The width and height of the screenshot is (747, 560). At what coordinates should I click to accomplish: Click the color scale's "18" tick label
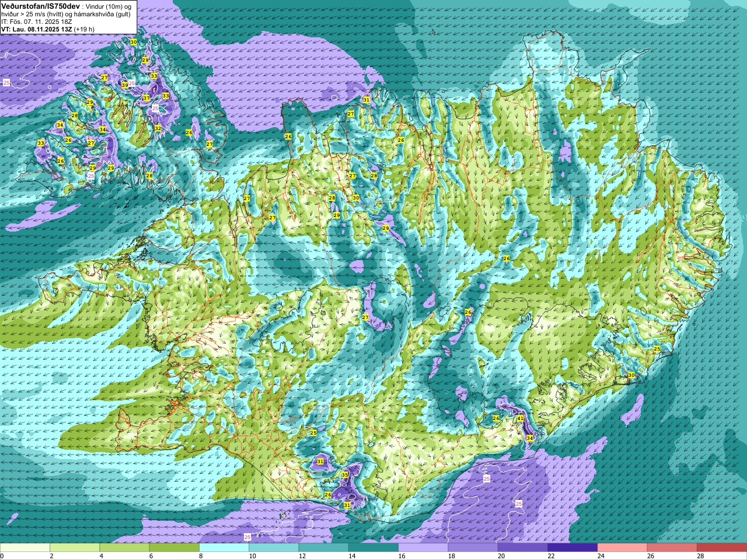point(452,556)
